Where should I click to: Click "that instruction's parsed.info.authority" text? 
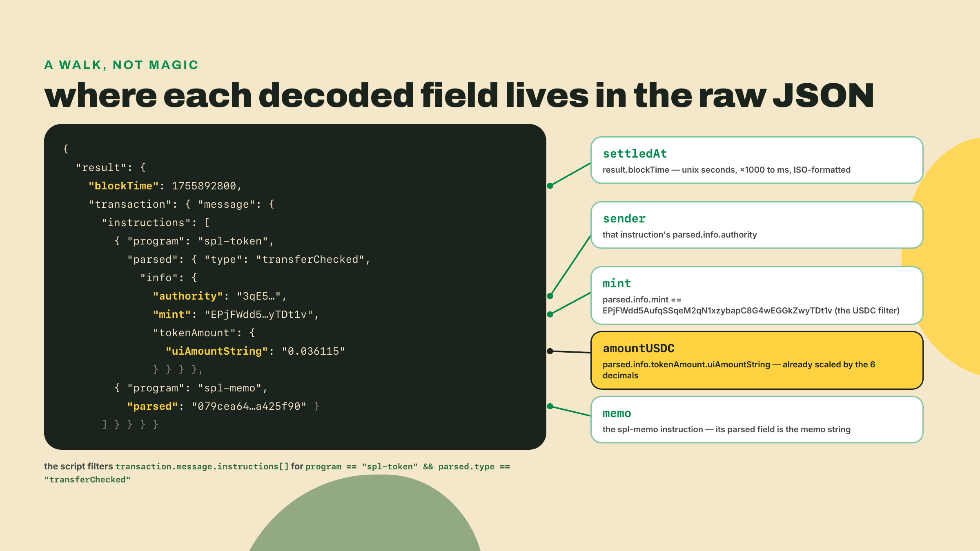pyautogui.click(x=680, y=235)
